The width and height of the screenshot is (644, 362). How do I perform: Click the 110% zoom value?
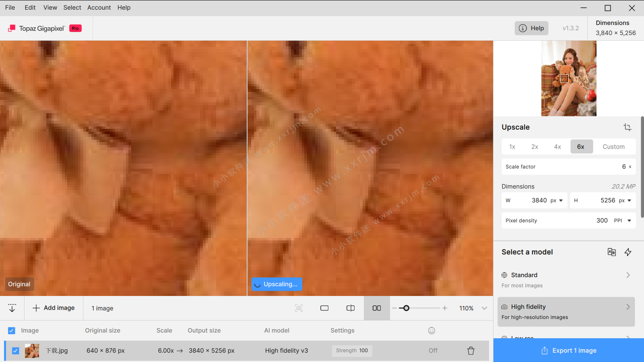coord(466,308)
